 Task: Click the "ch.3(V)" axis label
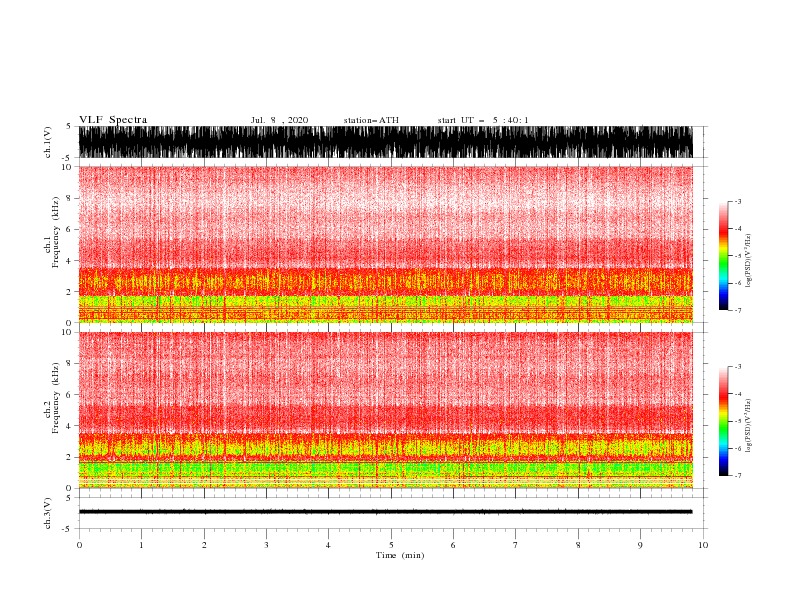48,513
